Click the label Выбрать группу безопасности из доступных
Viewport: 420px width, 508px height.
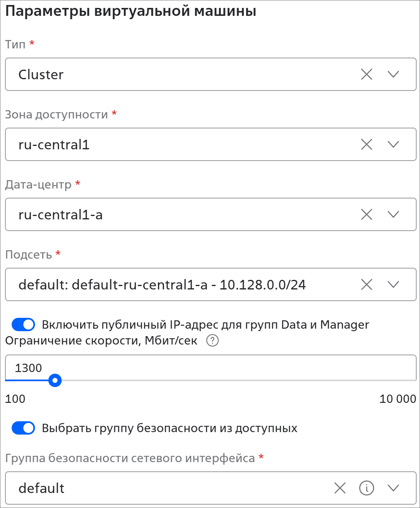pyautogui.click(x=170, y=428)
